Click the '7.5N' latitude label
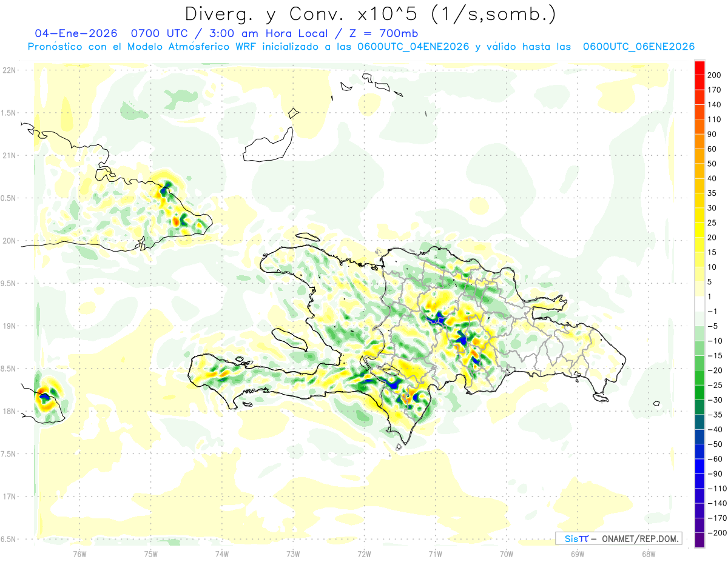 point(8,454)
